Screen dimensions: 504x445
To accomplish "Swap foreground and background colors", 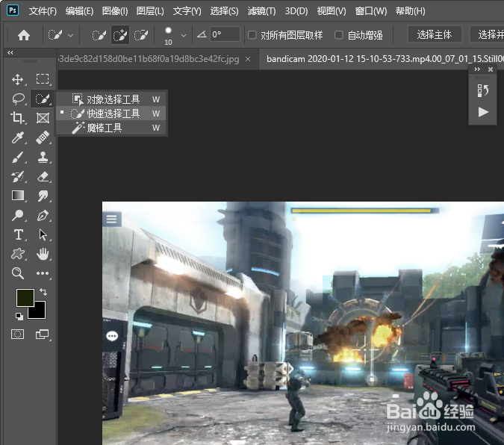I will (43, 292).
